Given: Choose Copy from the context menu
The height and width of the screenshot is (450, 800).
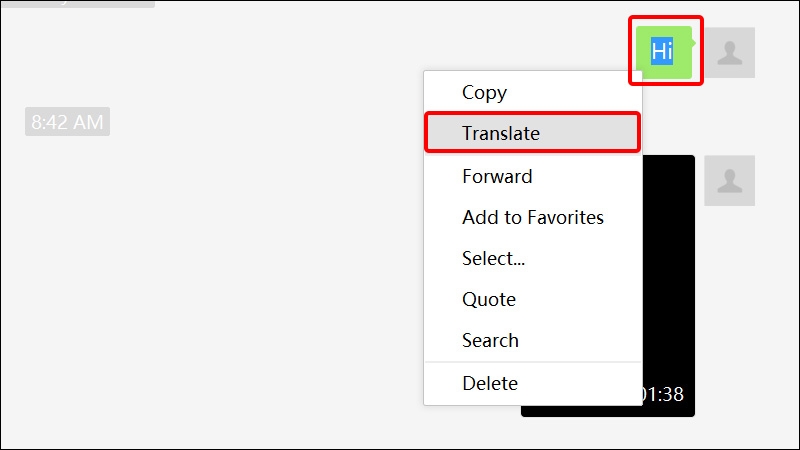Looking at the screenshot, I should tap(484, 92).
